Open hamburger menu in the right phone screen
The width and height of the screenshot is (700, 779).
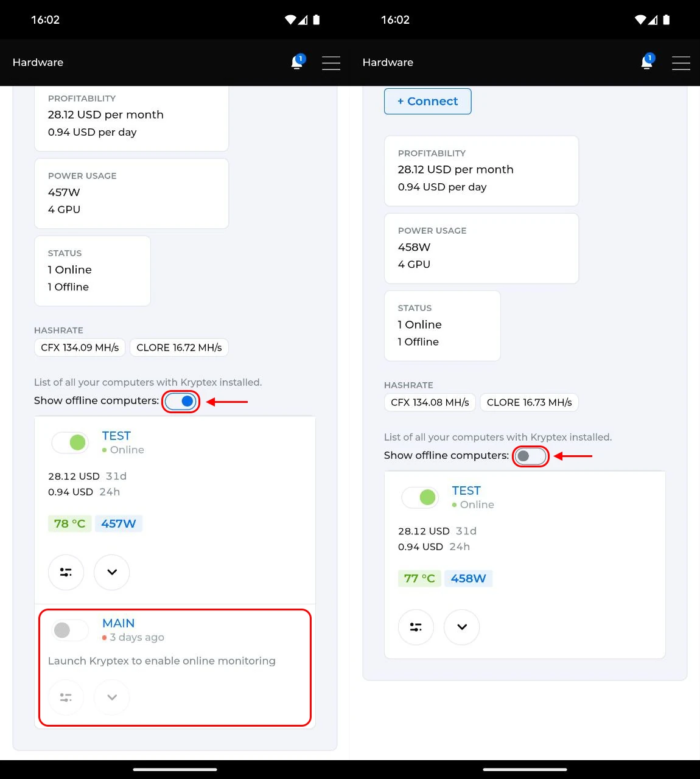click(x=681, y=63)
